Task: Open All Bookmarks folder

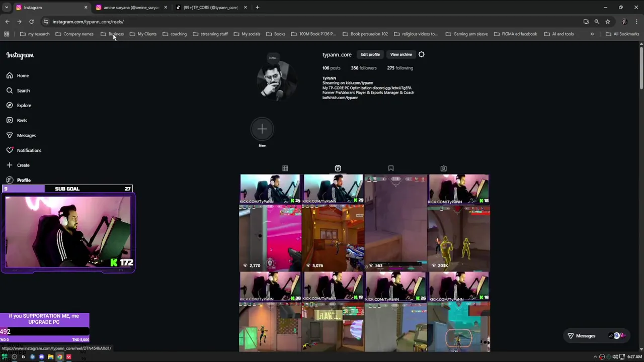Action: 622,34
